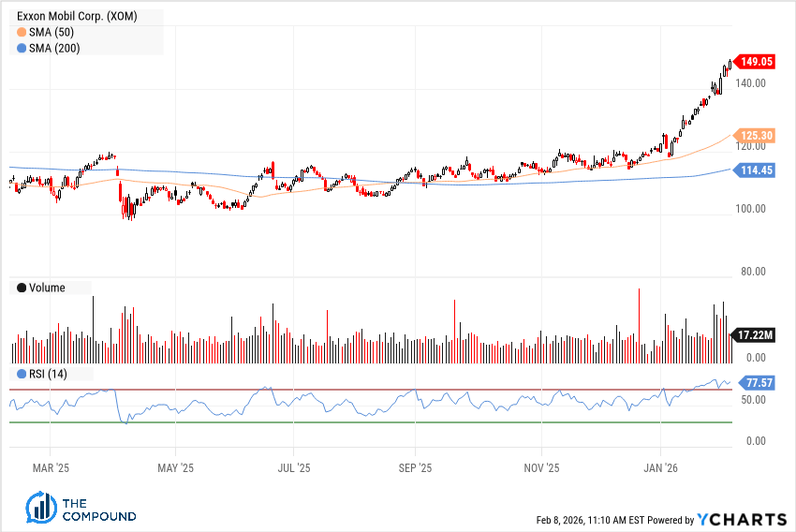Click the SMA (50) legend label
Screen dimensions: 796x532
[x=52, y=32]
